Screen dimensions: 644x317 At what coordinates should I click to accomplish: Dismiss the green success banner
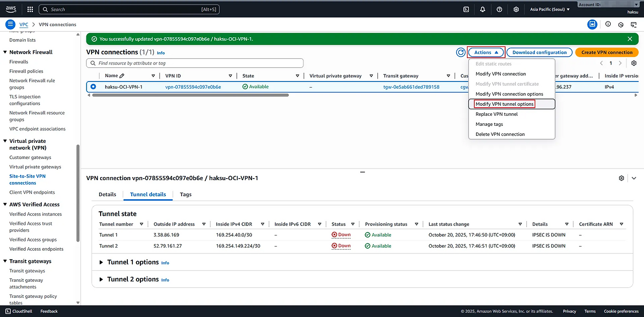(x=630, y=39)
